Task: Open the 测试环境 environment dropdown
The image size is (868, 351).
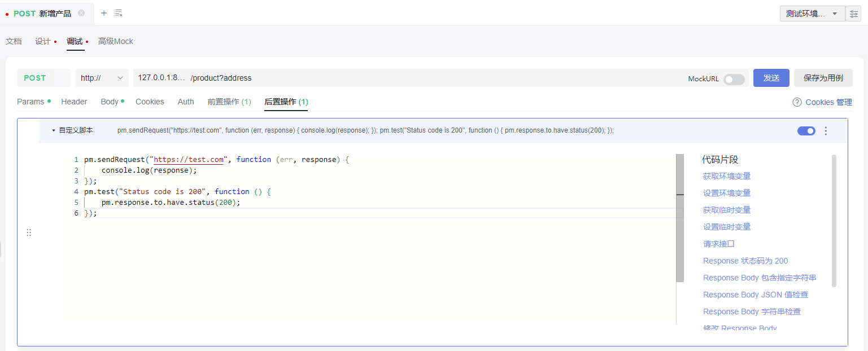Action: pyautogui.click(x=812, y=14)
